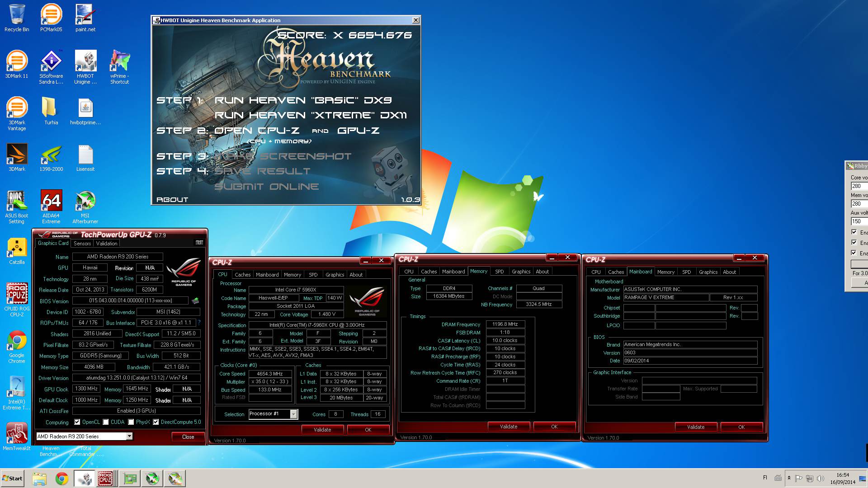Click Validate in the CPU tab window

[322, 430]
